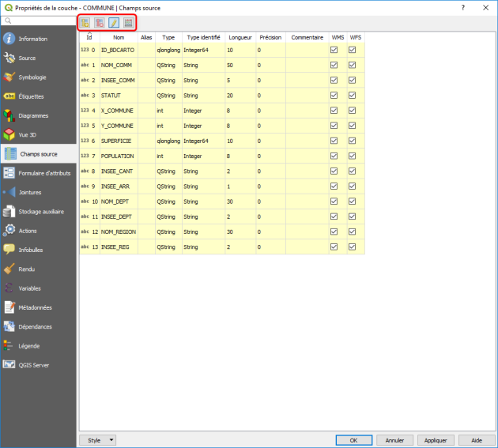
Task: Open the Style dropdown menu
Action: [x=98, y=440]
